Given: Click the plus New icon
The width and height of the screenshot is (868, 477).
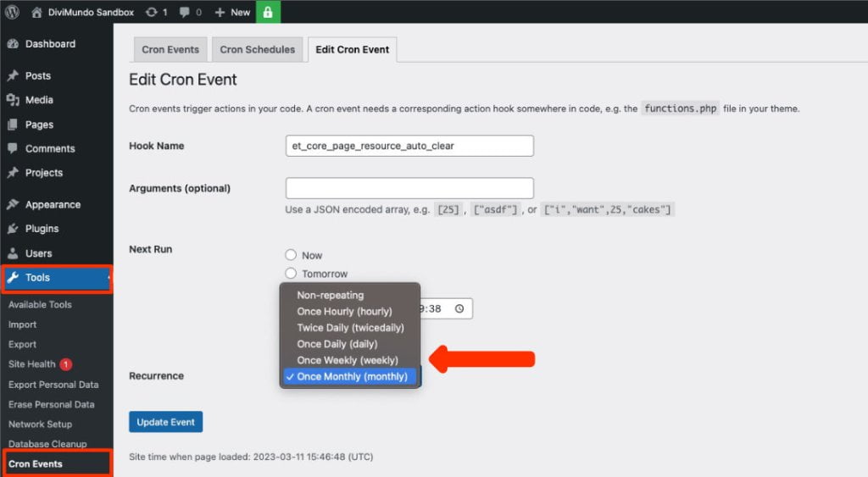Looking at the screenshot, I should click(220, 12).
